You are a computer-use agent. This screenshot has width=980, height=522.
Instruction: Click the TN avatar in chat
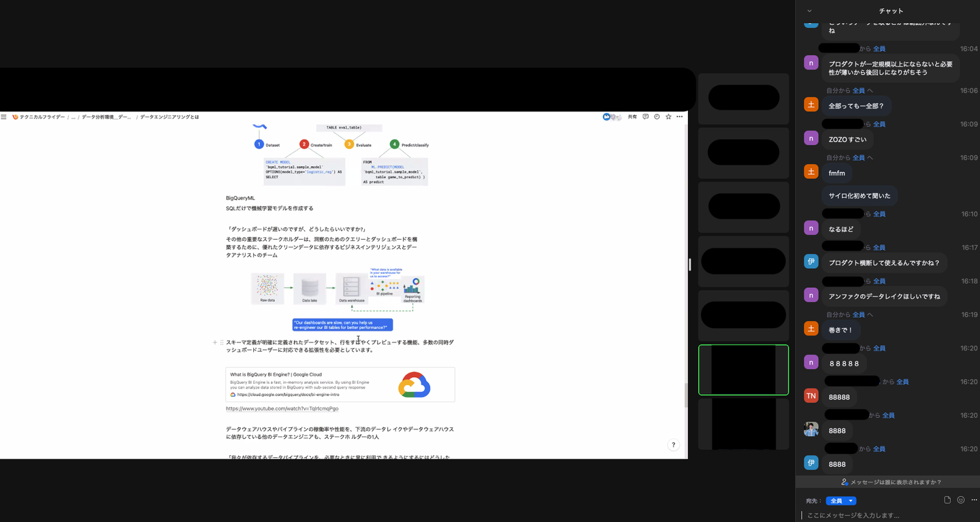click(x=811, y=395)
